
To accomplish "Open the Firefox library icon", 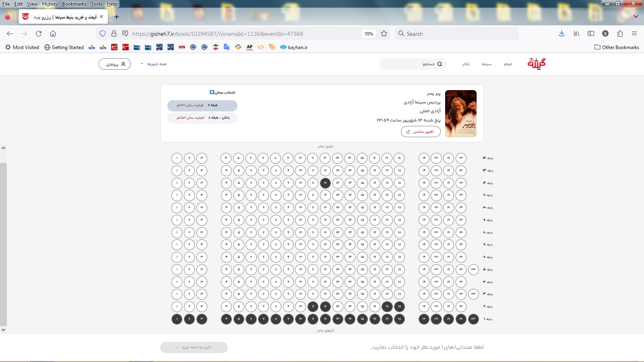I will (576, 34).
